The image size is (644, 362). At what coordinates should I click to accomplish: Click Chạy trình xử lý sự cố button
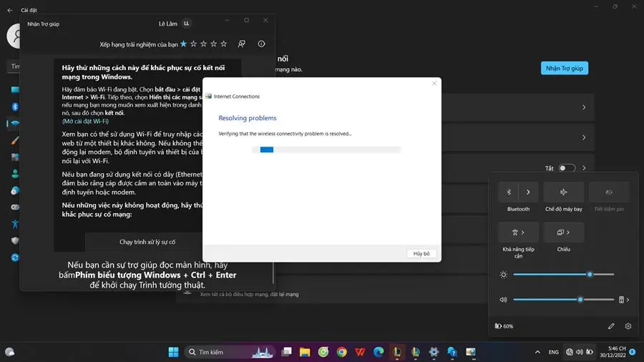coord(147,242)
